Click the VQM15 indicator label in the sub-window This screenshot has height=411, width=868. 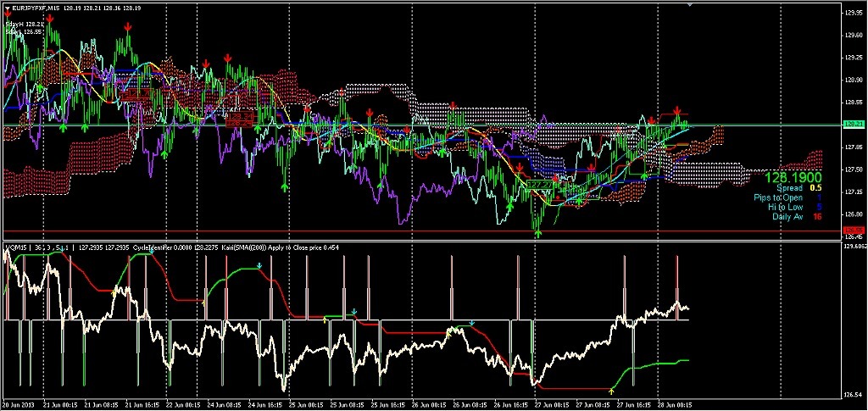click(x=17, y=247)
